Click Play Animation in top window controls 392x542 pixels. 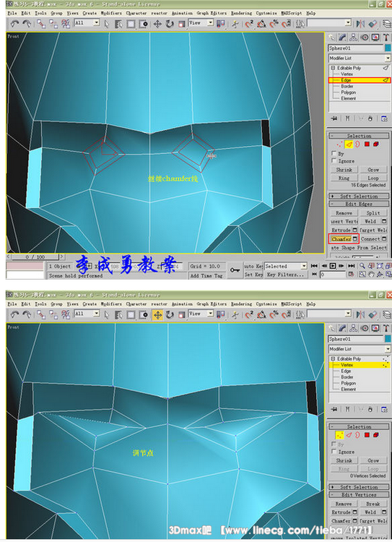point(333,266)
